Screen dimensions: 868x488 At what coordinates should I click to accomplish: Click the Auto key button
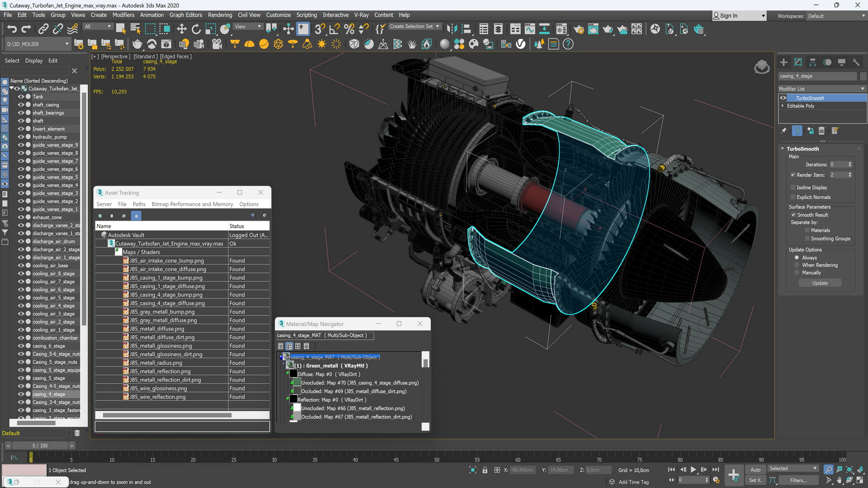point(755,470)
